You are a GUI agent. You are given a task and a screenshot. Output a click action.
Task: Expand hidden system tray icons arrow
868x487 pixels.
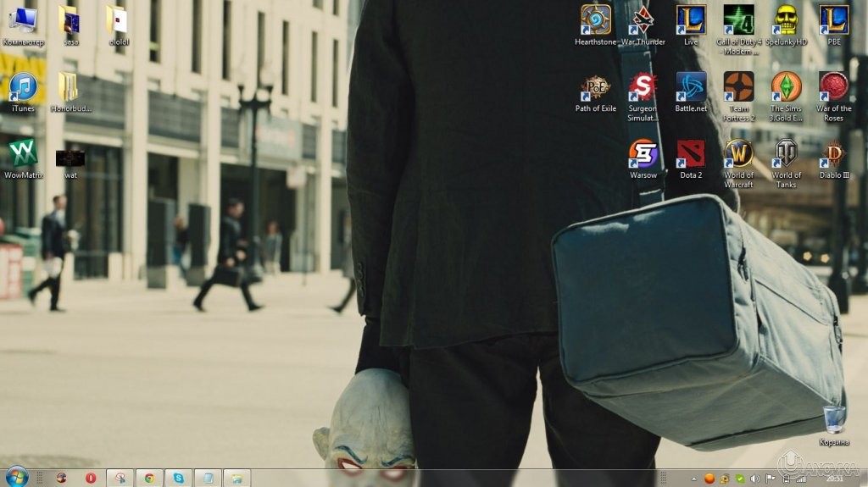[694, 479]
